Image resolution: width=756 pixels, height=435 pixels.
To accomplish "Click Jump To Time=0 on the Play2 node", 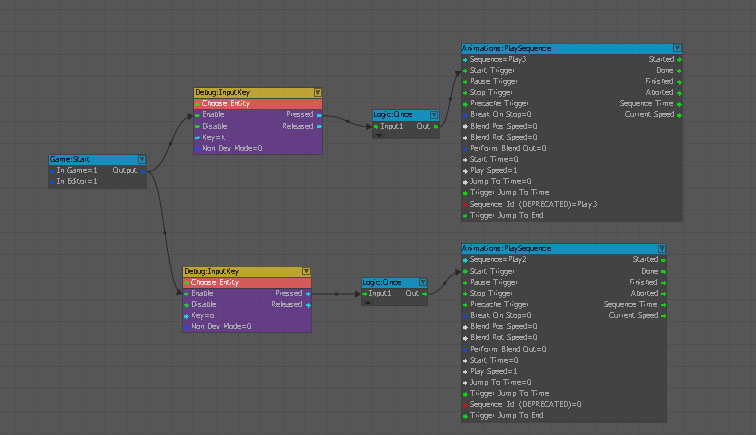I will [497, 382].
